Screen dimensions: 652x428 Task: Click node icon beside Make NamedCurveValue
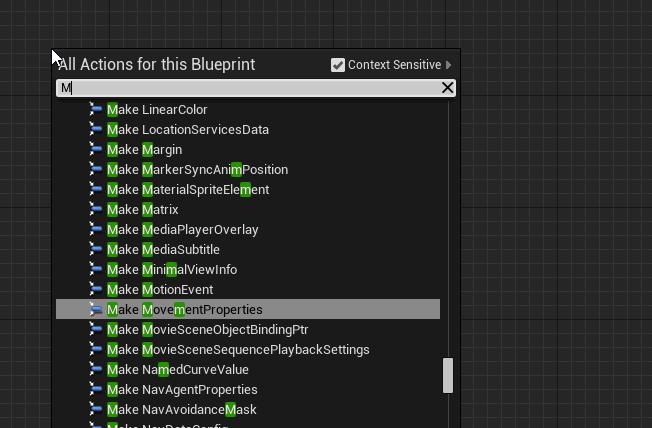click(x=96, y=369)
